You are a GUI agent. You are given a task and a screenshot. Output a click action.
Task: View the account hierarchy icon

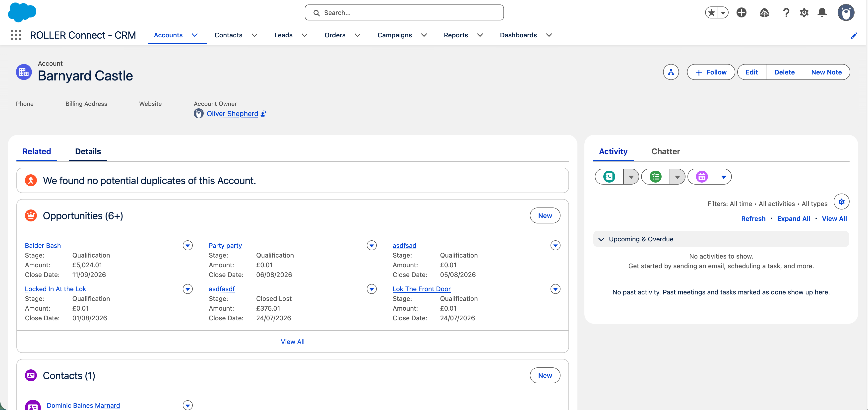tap(671, 72)
